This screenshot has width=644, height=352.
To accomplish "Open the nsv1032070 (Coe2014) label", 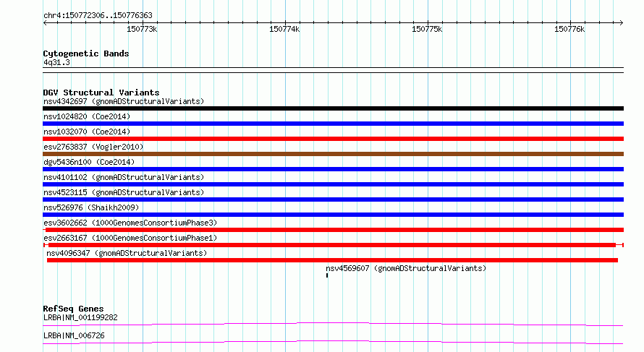I will pos(87,132).
